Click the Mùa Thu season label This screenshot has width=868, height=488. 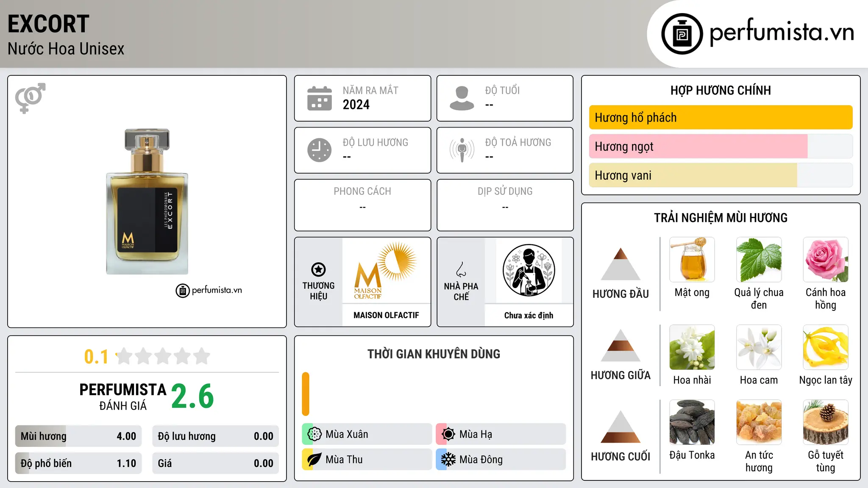tap(344, 460)
